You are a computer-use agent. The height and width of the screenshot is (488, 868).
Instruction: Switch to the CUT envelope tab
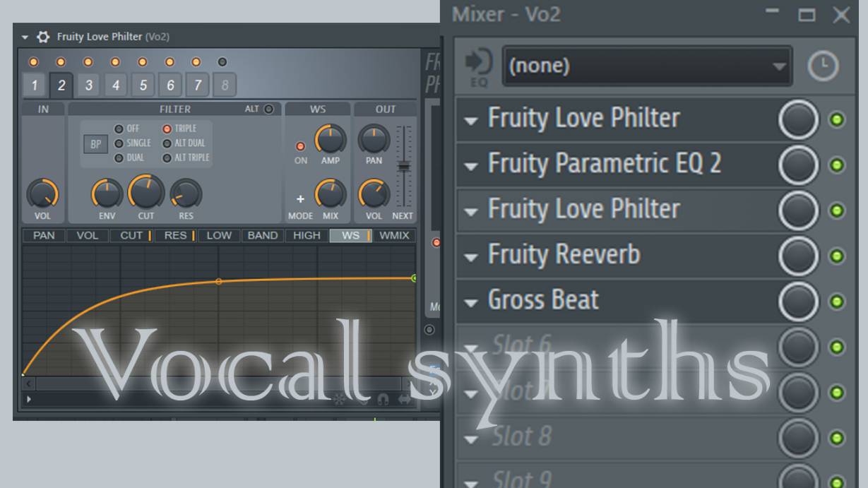pyautogui.click(x=131, y=236)
